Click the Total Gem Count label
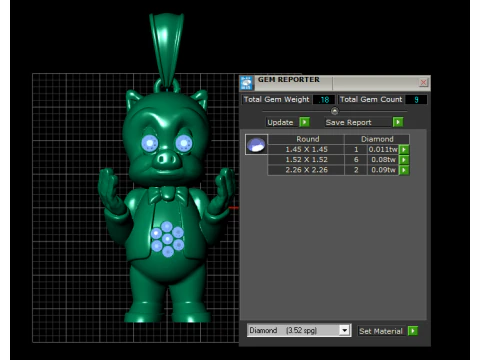 371,100
